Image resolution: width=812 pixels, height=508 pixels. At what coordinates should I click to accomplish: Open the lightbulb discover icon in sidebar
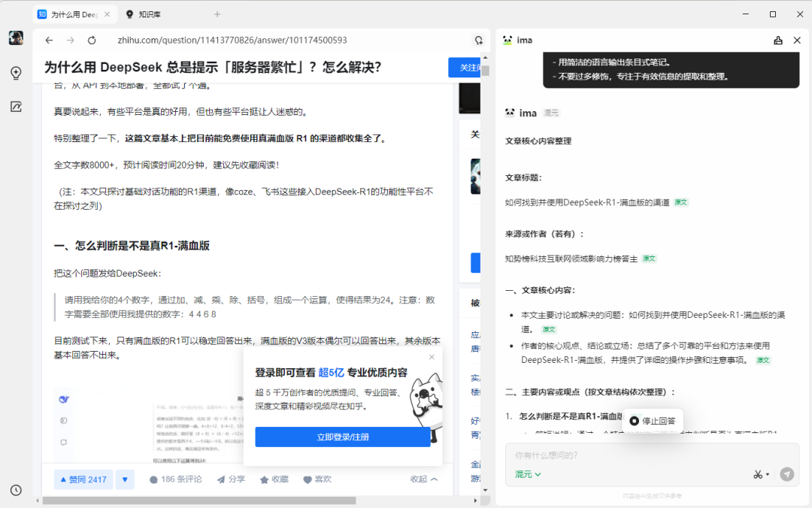pos(16,73)
